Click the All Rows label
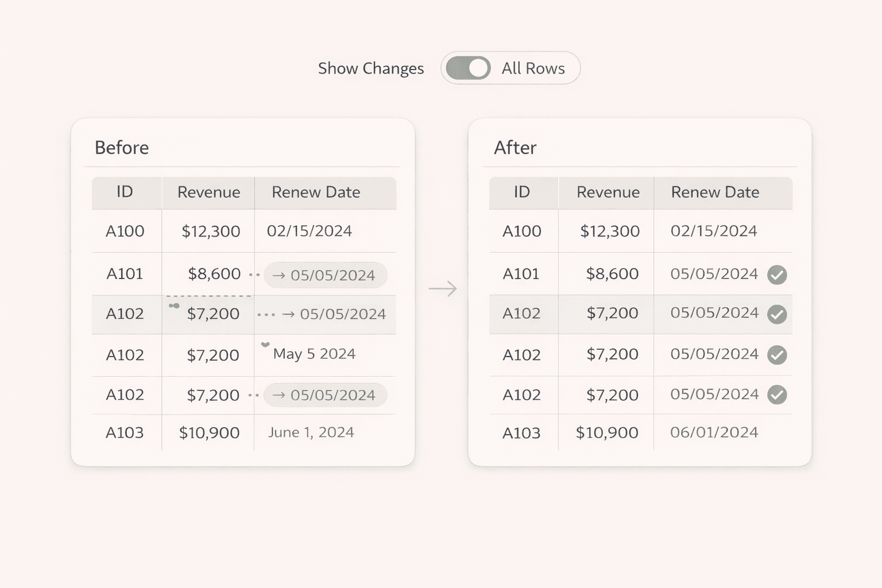 [533, 68]
